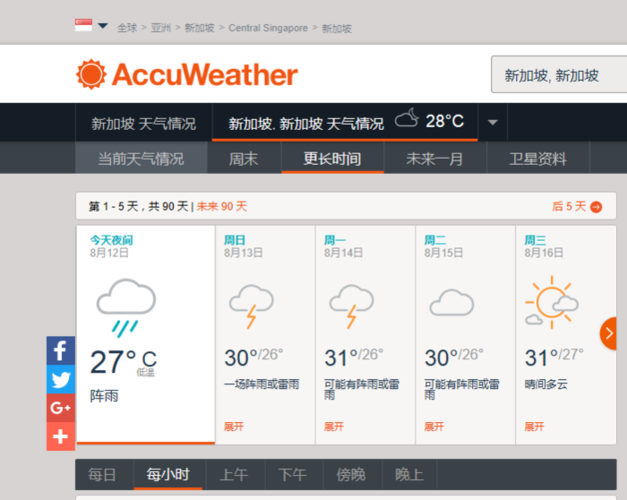Click the 30°/26° temperature for 周日

click(x=254, y=357)
